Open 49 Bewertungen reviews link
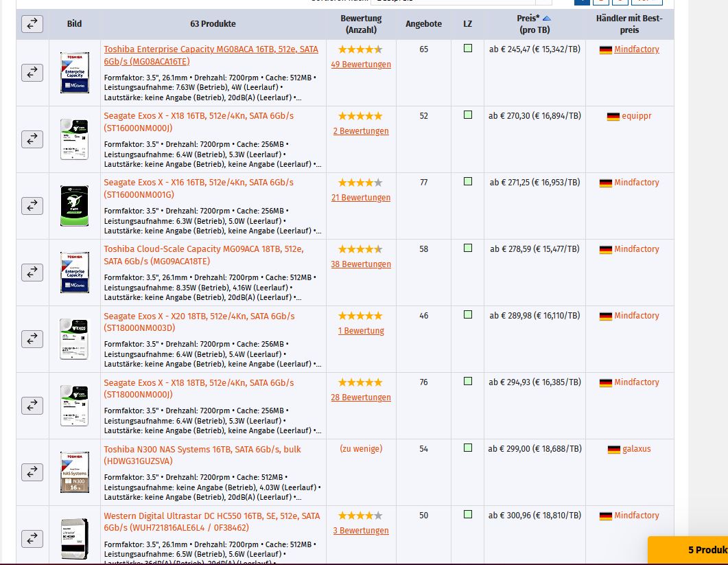 pos(361,65)
